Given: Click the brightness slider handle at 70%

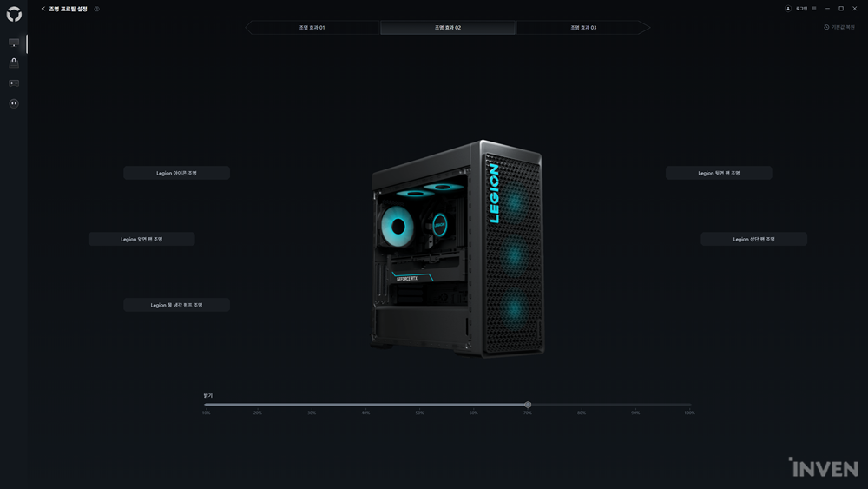Looking at the screenshot, I should coord(528,405).
